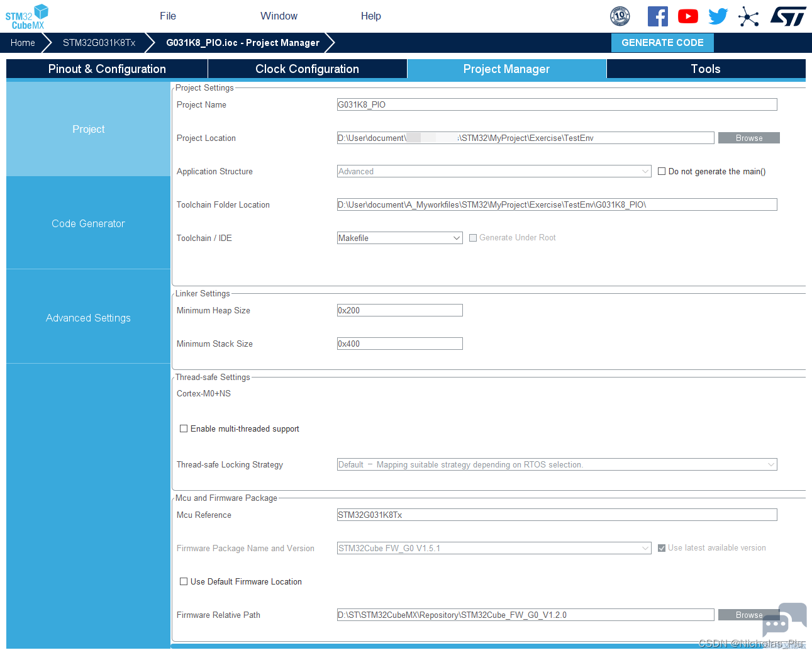Viewport: 812px width, 655px height.
Task: Click the Firmware Relative Path field
Action: (526, 615)
